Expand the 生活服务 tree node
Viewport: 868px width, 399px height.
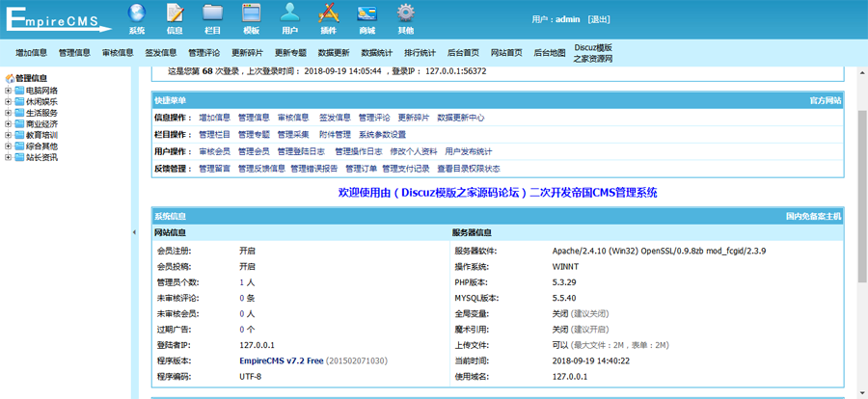(x=9, y=113)
